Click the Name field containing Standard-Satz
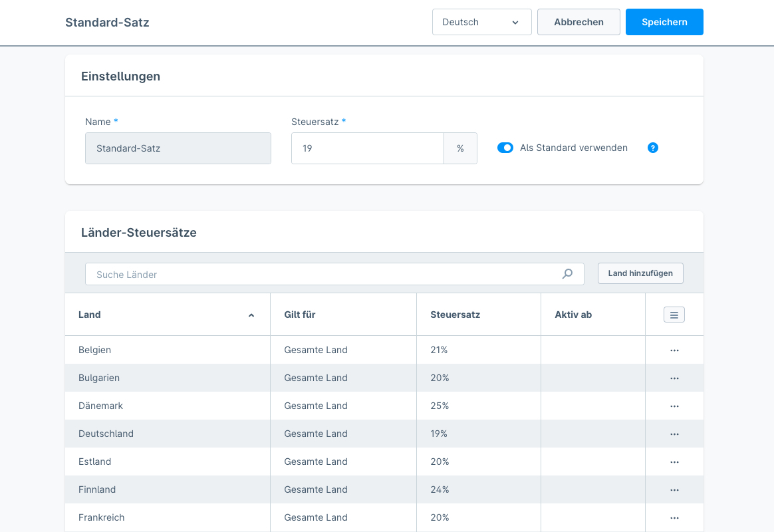 click(x=178, y=148)
